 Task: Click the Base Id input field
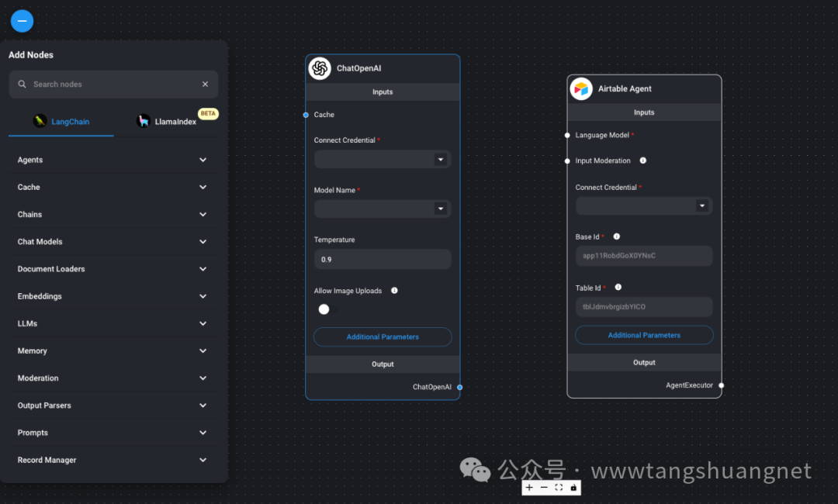click(644, 256)
